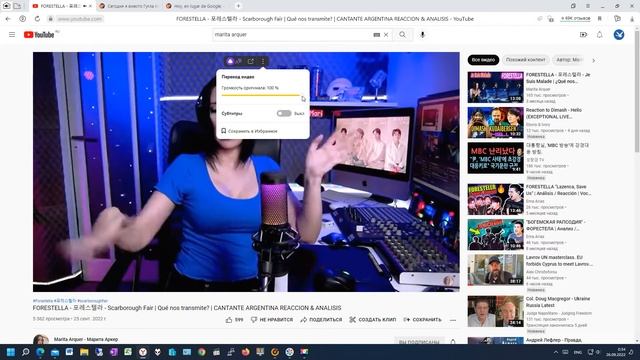Switch to the second browser tab

[x=129, y=6]
